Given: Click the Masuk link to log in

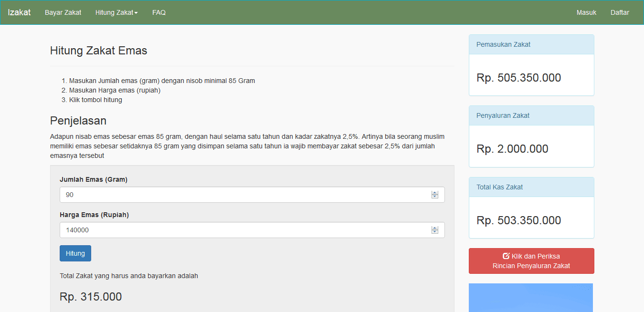Looking at the screenshot, I should [586, 12].
